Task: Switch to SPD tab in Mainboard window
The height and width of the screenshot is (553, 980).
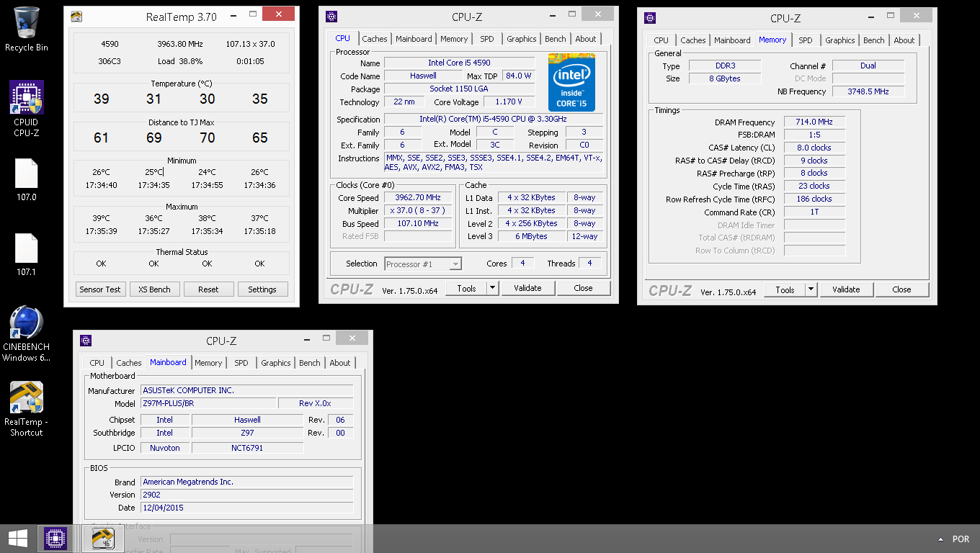Action: pyautogui.click(x=241, y=363)
